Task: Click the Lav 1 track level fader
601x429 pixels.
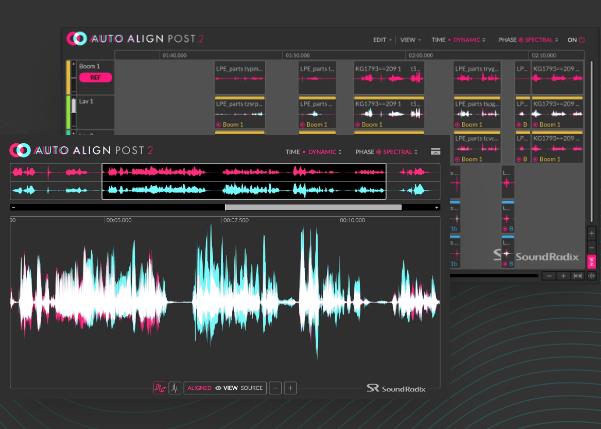Action: [x=74, y=106]
